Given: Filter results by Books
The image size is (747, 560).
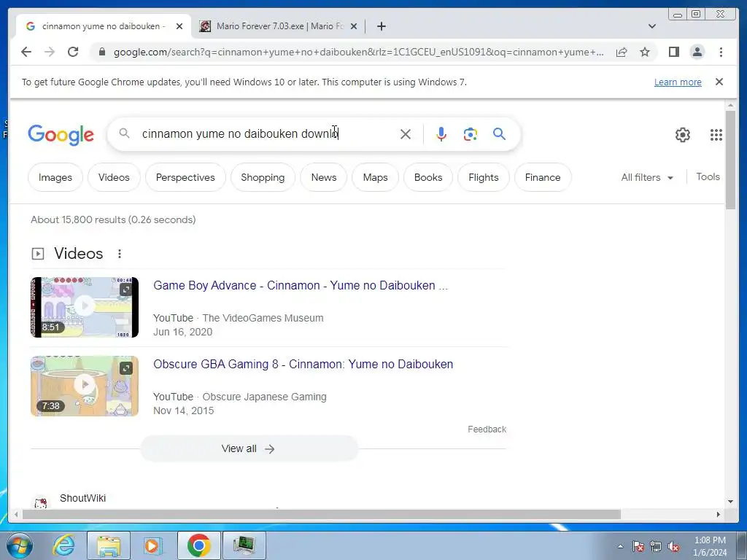Looking at the screenshot, I should point(428,177).
